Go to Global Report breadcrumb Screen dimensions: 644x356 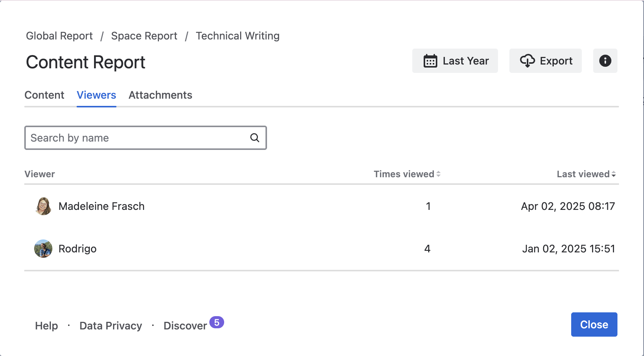(x=59, y=36)
